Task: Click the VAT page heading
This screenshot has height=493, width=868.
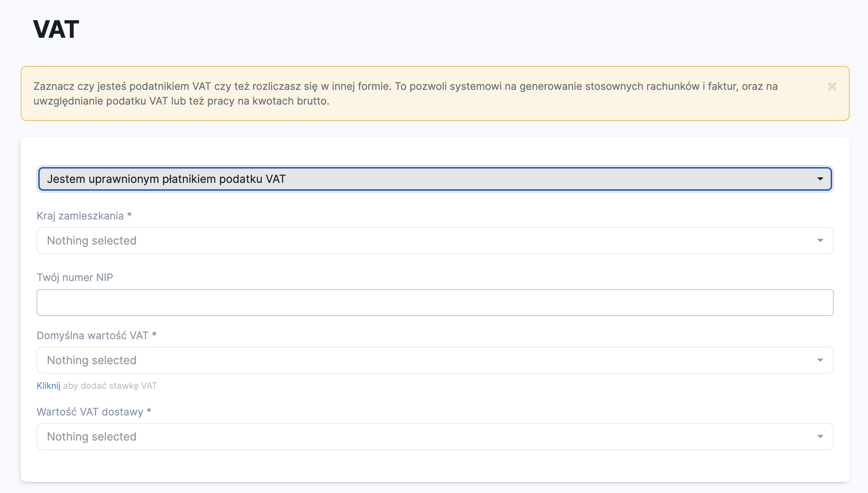Action: click(56, 29)
